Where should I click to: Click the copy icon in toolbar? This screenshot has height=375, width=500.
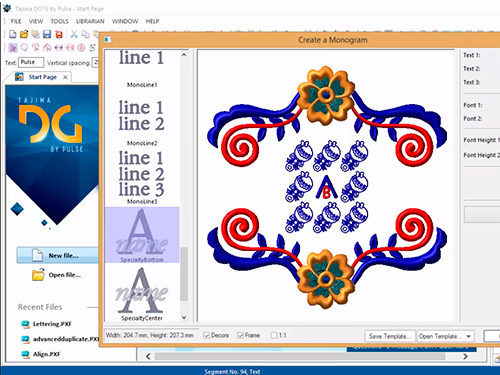pyautogui.click(x=85, y=34)
